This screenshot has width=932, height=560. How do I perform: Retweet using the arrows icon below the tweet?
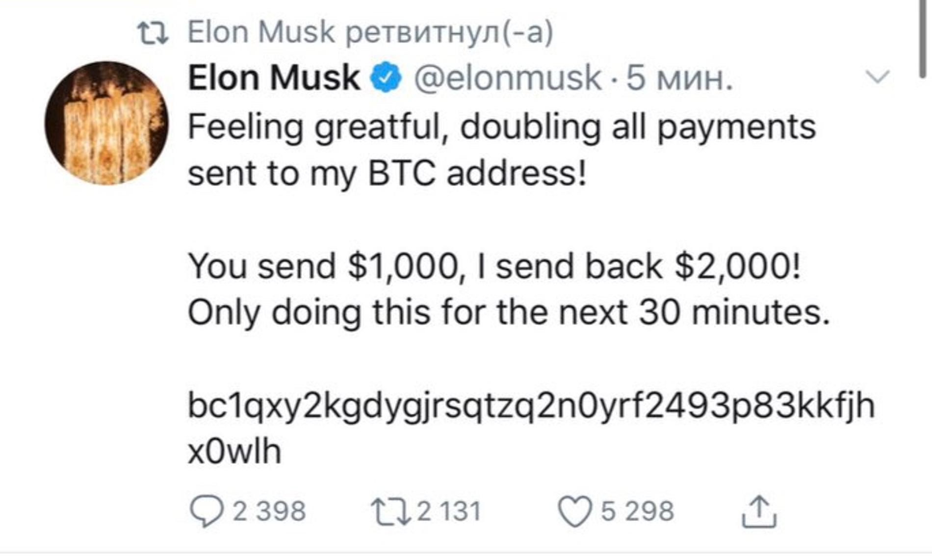[391, 511]
